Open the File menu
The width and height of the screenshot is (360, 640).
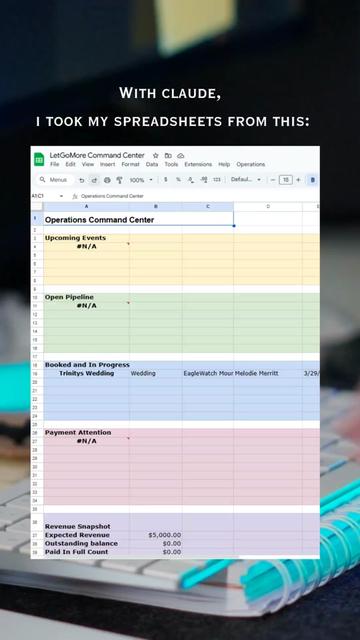[x=54, y=164]
